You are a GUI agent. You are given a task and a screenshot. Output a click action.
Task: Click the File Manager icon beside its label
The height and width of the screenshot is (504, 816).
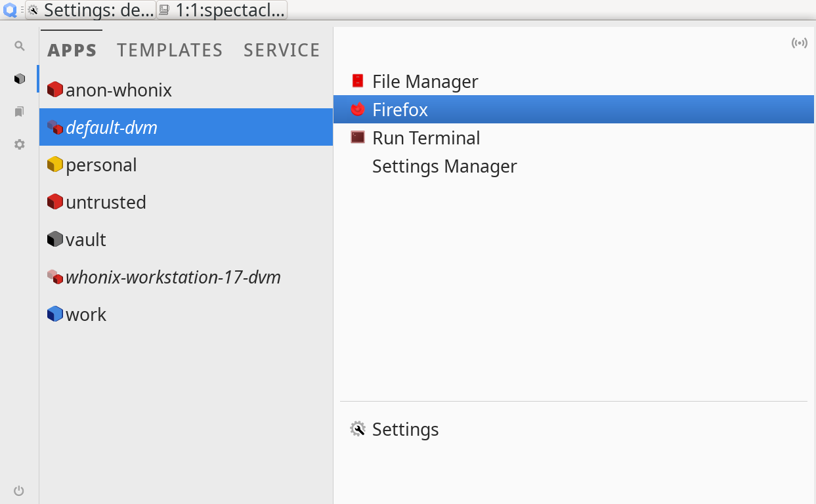pyautogui.click(x=358, y=81)
